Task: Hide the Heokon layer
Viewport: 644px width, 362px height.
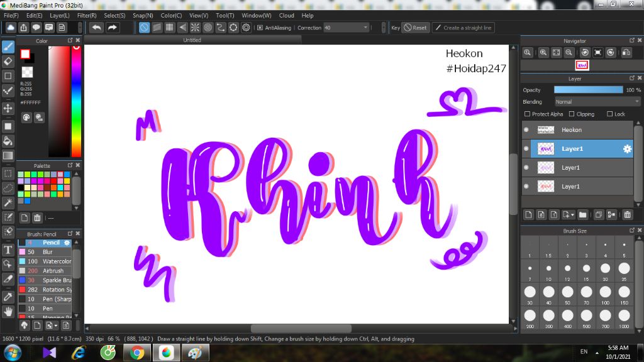Action: pos(526,129)
